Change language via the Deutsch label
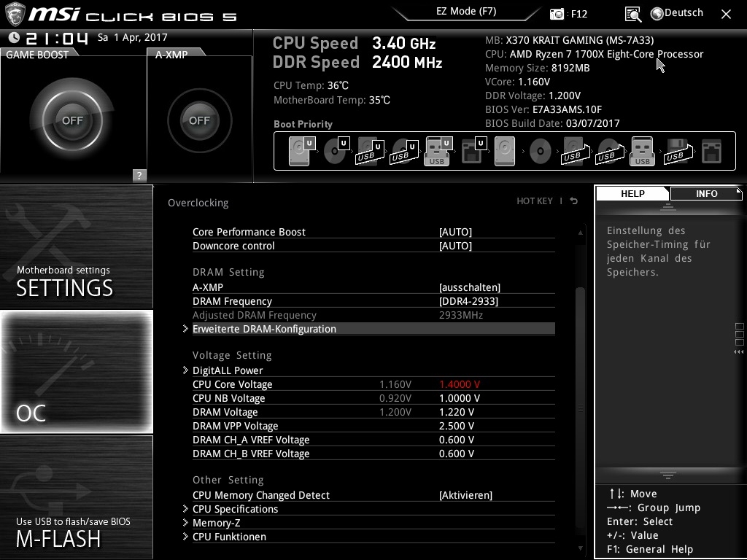The image size is (747, 560). [x=683, y=13]
